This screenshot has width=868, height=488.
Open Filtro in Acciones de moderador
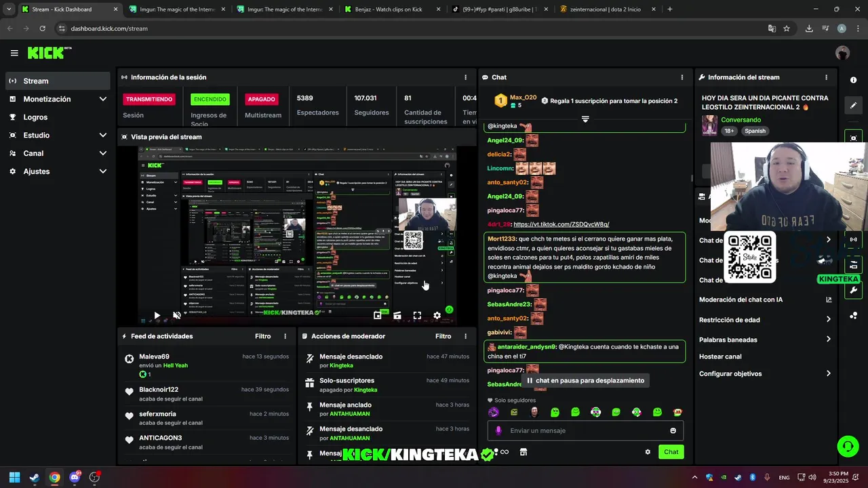pos(443,336)
